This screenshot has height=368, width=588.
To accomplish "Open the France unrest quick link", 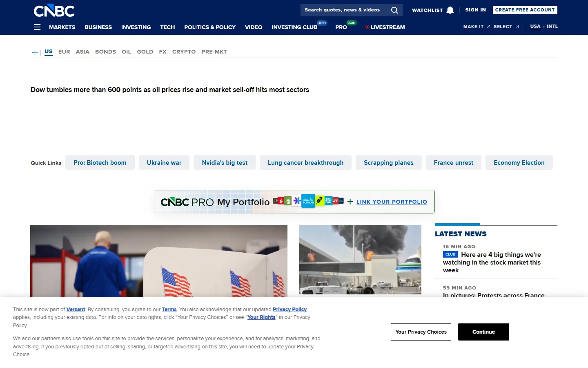I will click(x=454, y=163).
